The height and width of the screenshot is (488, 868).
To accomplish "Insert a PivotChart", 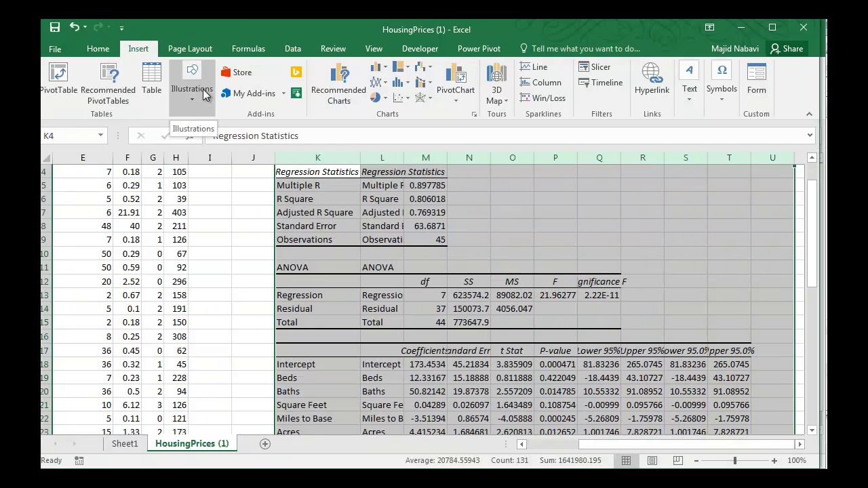I will (456, 84).
